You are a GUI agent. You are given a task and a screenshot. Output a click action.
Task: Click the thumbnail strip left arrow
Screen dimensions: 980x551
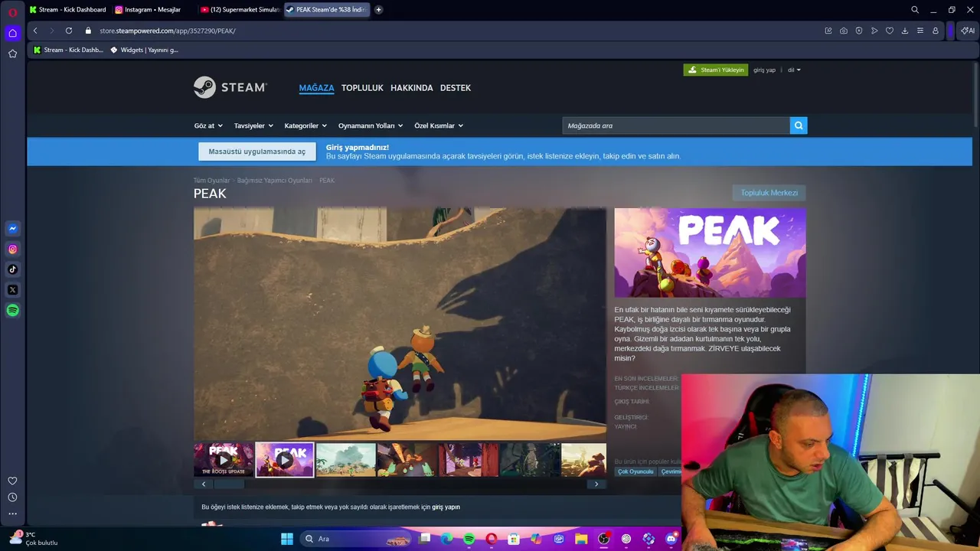click(204, 484)
